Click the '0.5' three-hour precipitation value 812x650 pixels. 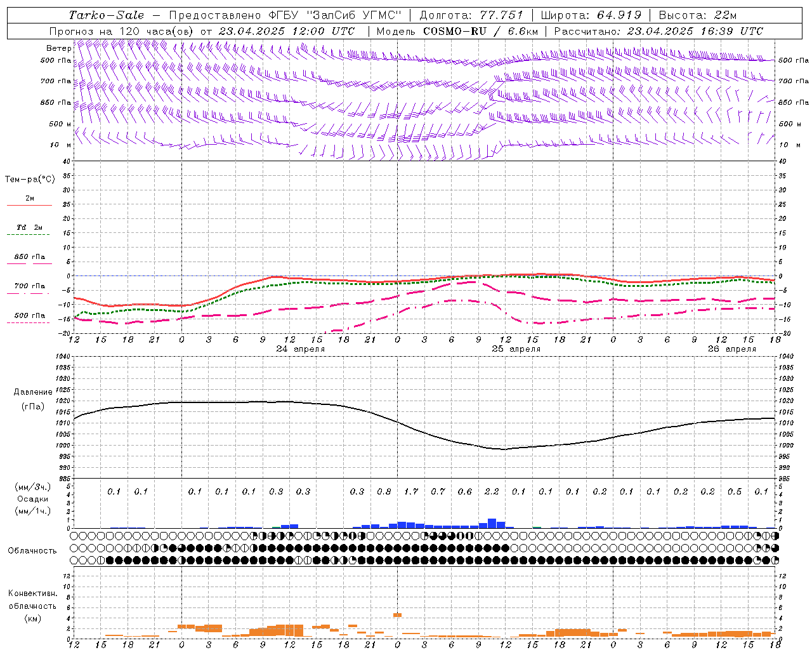point(735,491)
